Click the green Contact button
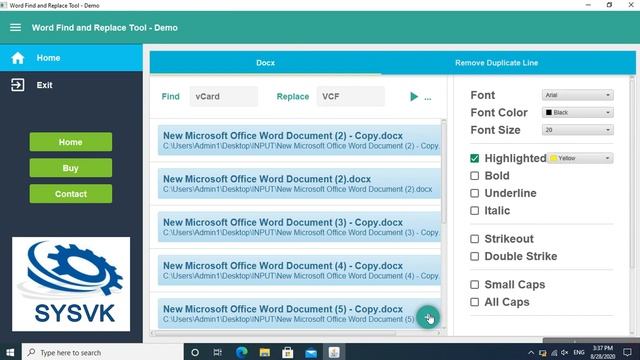 click(71, 194)
